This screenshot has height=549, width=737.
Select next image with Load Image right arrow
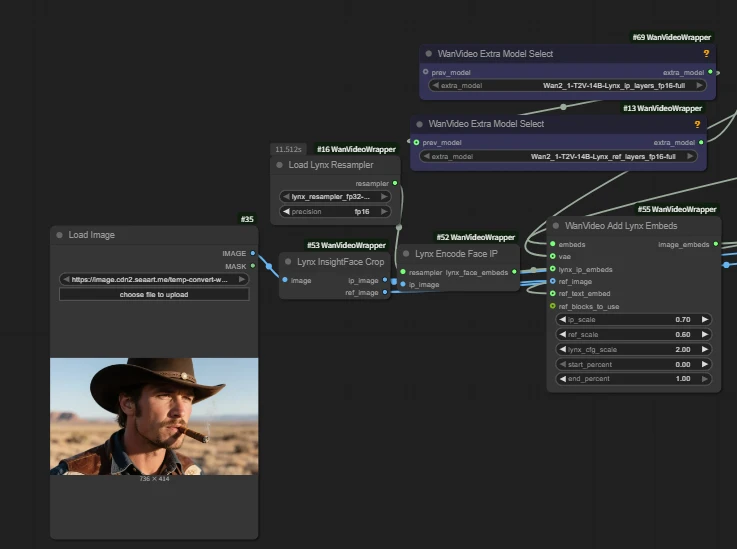tap(243, 280)
